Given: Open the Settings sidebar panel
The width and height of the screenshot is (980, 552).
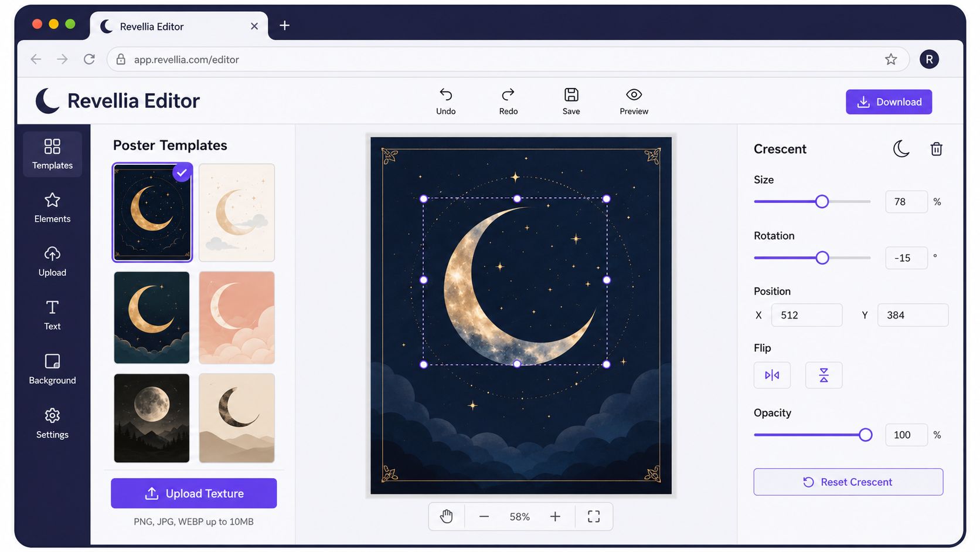Looking at the screenshot, I should point(52,424).
